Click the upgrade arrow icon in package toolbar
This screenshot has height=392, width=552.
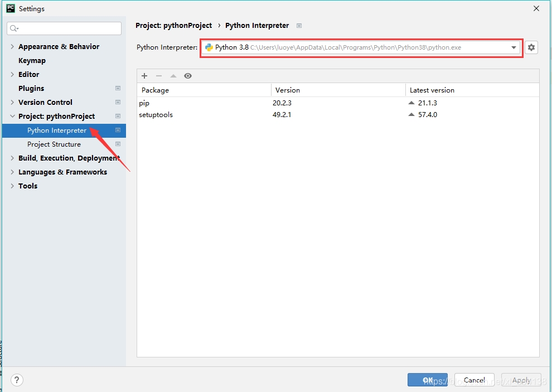click(173, 75)
